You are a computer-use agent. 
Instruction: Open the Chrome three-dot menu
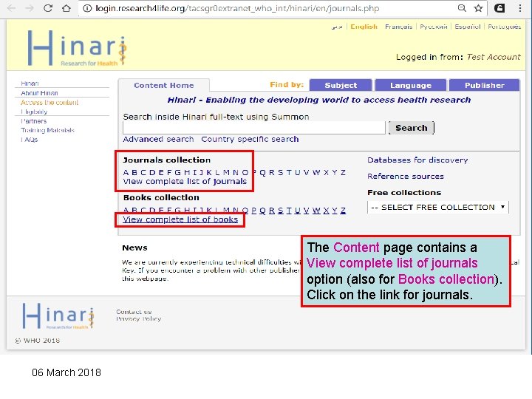coord(519,8)
